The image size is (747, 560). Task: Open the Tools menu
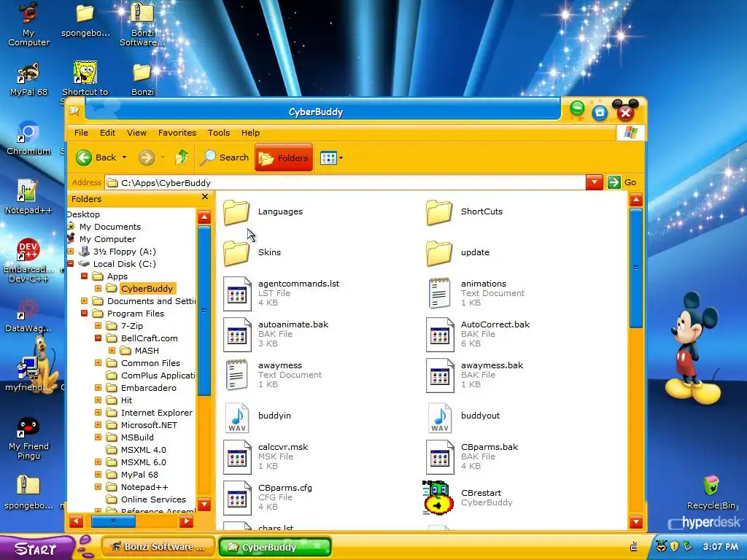[219, 133]
